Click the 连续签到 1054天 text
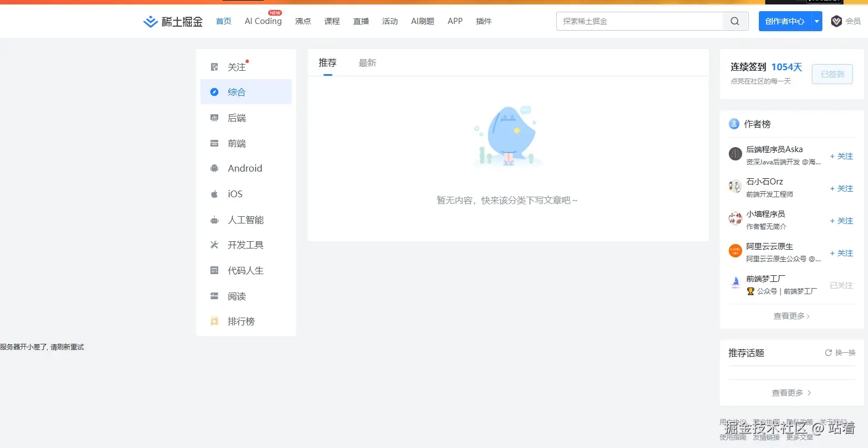 pos(766,67)
